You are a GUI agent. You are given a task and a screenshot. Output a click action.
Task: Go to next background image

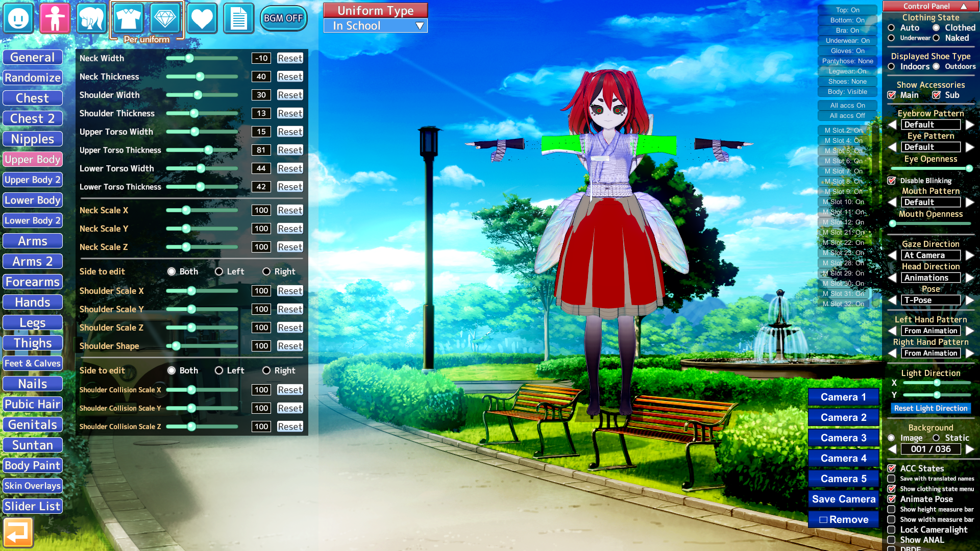point(970,449)
